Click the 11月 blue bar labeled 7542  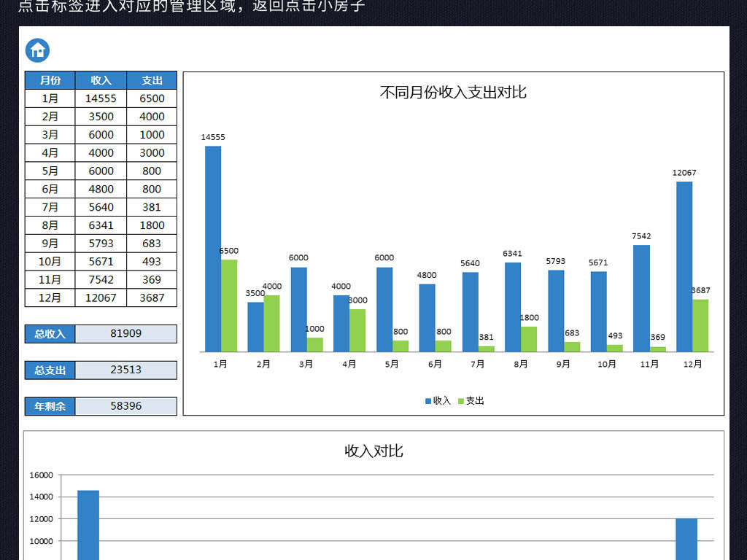(641, 298)
